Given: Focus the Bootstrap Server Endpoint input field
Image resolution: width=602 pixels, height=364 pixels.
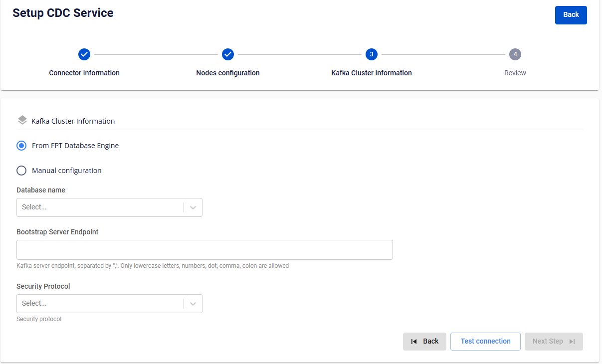Looking at the screenshot, I should 204,250.
